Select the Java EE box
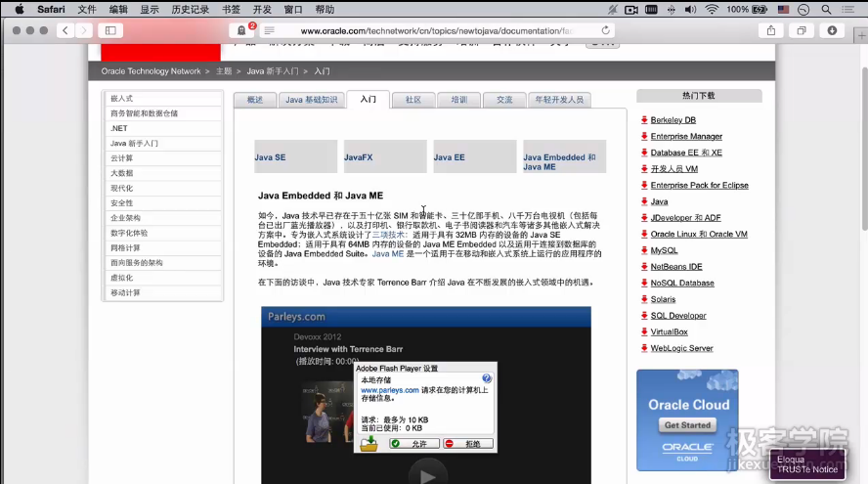 (475, 156)
